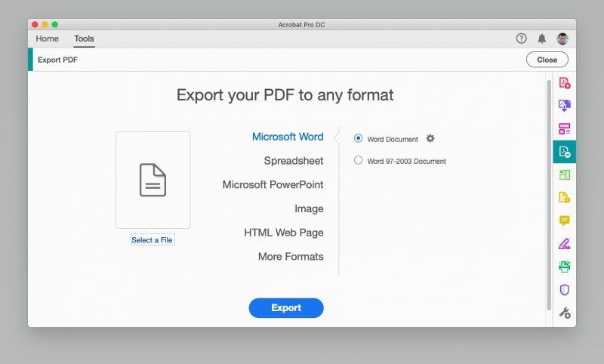Open the notifications bell icon
The image size is (604, 364).
[541, 39]
